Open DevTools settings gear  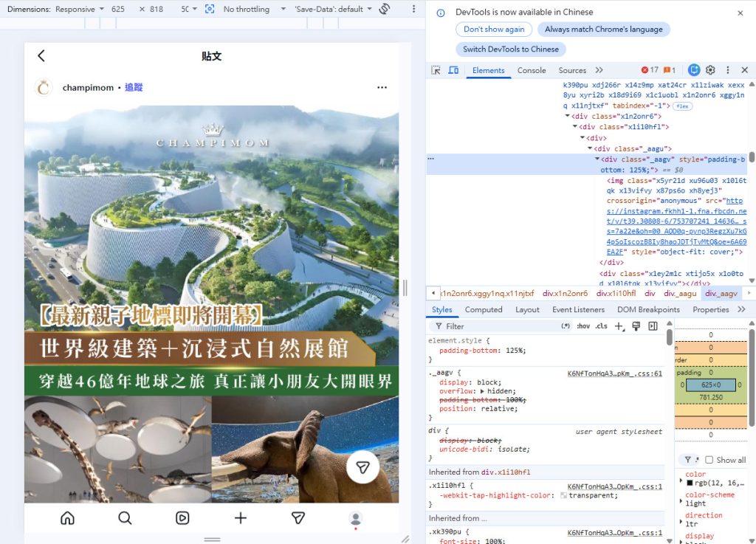(710, 70)
